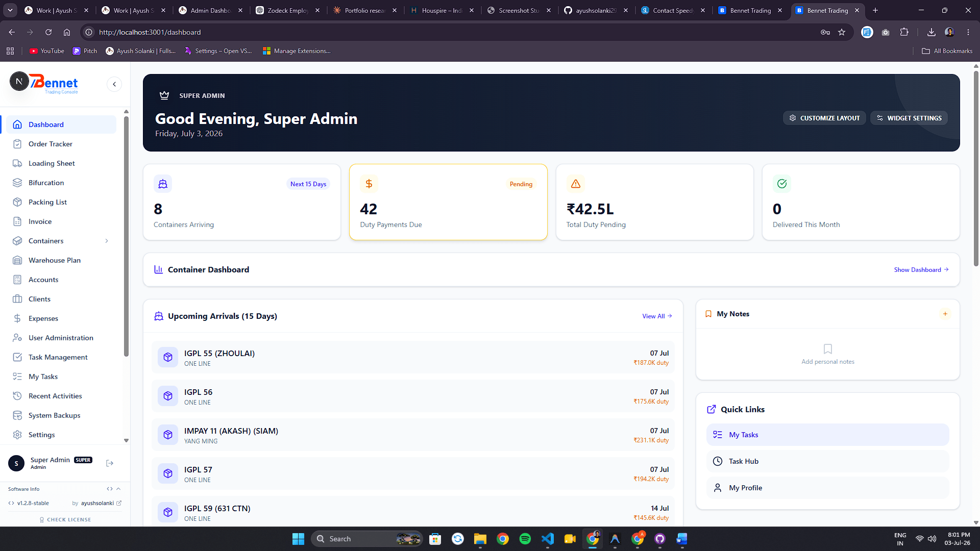The image size is (980, 551).
Task: Switch to the Houspire browser tab
Action: click(x=442, y=10)
